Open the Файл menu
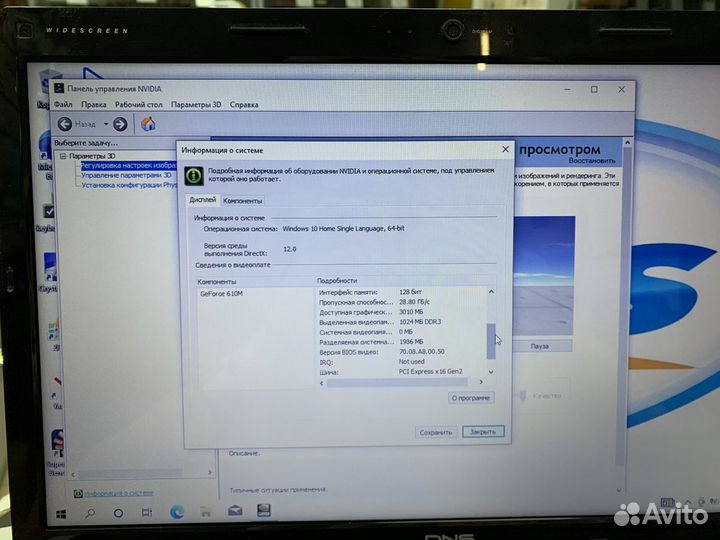This screenshot has width=720, height=540. 63,104
